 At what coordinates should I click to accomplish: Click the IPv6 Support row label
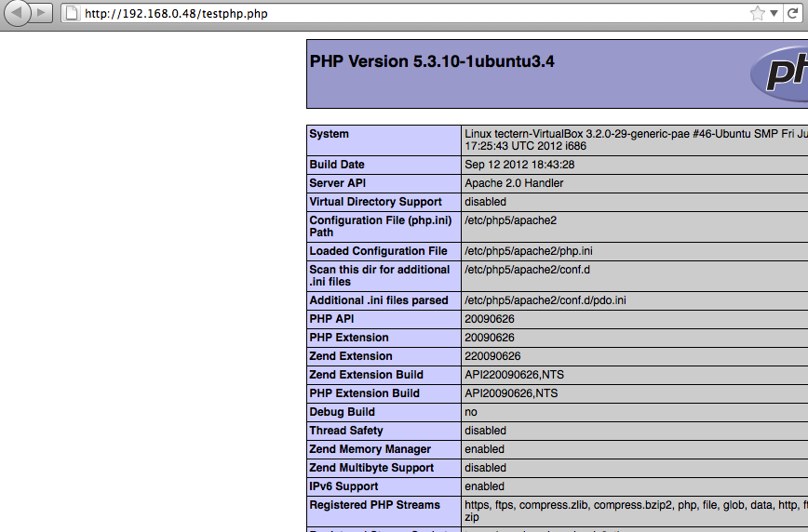[x=343, y=486]
